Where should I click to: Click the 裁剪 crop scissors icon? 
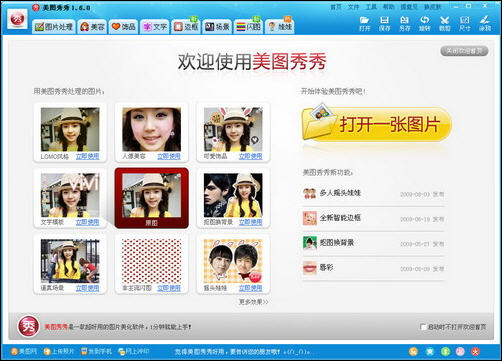click(x=444, y=24)
